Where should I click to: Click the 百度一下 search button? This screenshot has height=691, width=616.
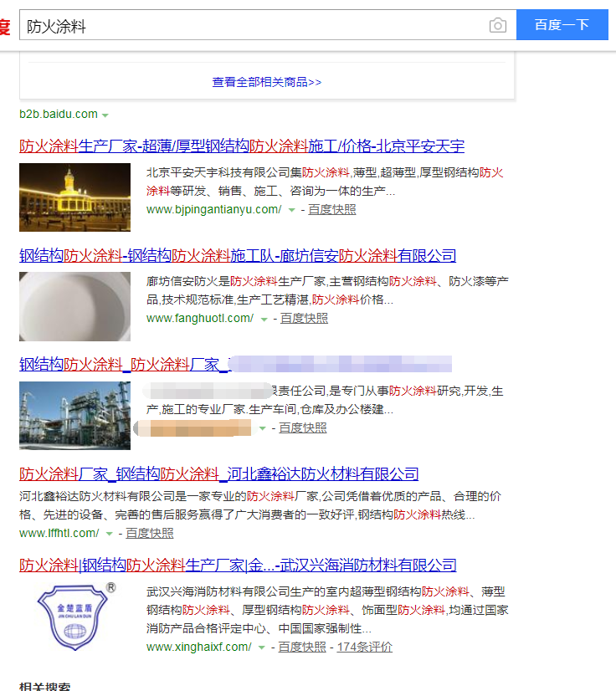pos(562,25)
